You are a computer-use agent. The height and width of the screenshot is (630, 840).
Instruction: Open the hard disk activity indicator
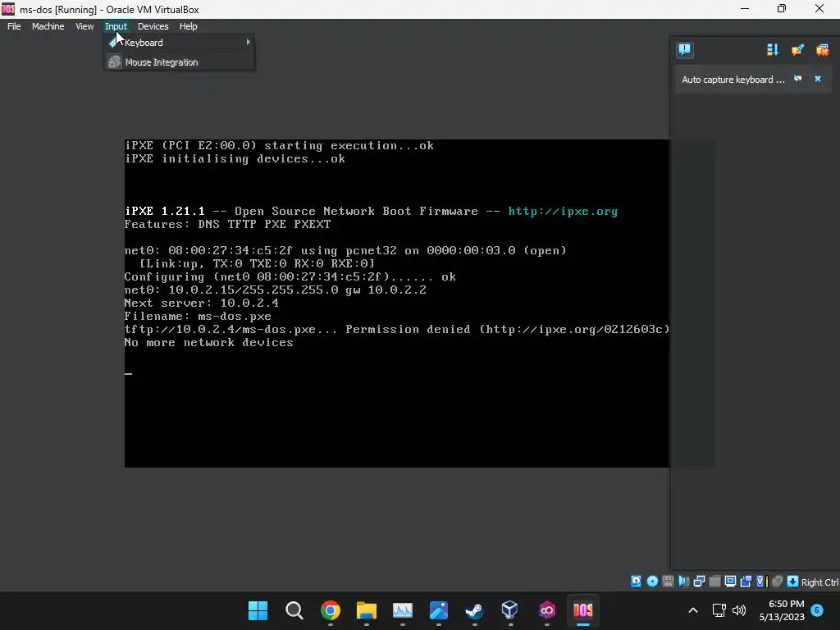(636, 582)
